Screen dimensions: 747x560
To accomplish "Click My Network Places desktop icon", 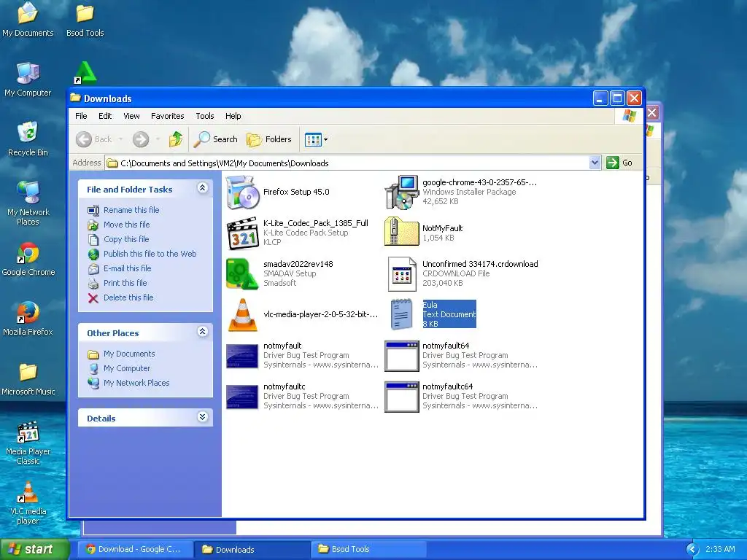I will click(x=28, y=204).
